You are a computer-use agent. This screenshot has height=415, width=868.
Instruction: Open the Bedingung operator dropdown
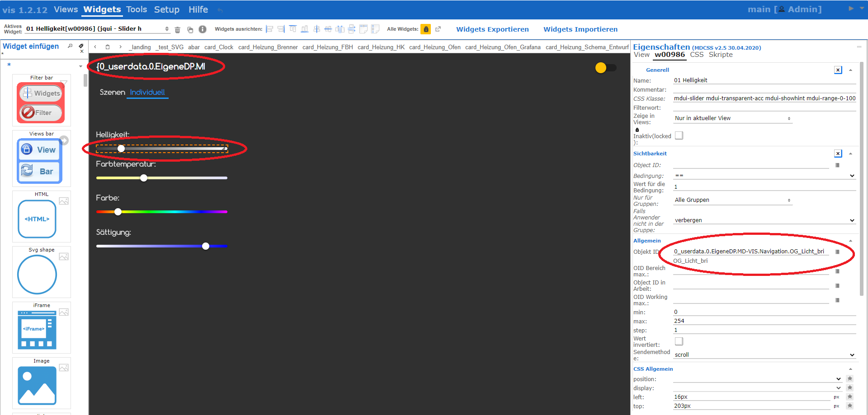coord(764,176)
